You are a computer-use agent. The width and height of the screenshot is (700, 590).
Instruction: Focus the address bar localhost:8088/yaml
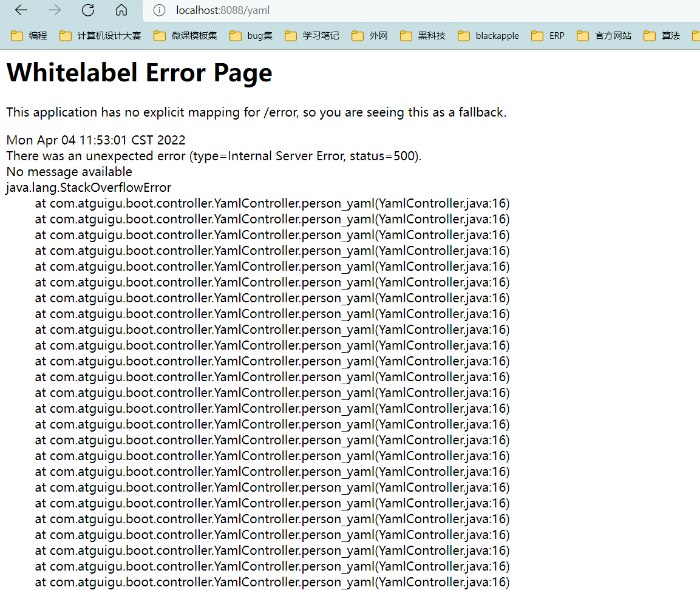(420, 10)
